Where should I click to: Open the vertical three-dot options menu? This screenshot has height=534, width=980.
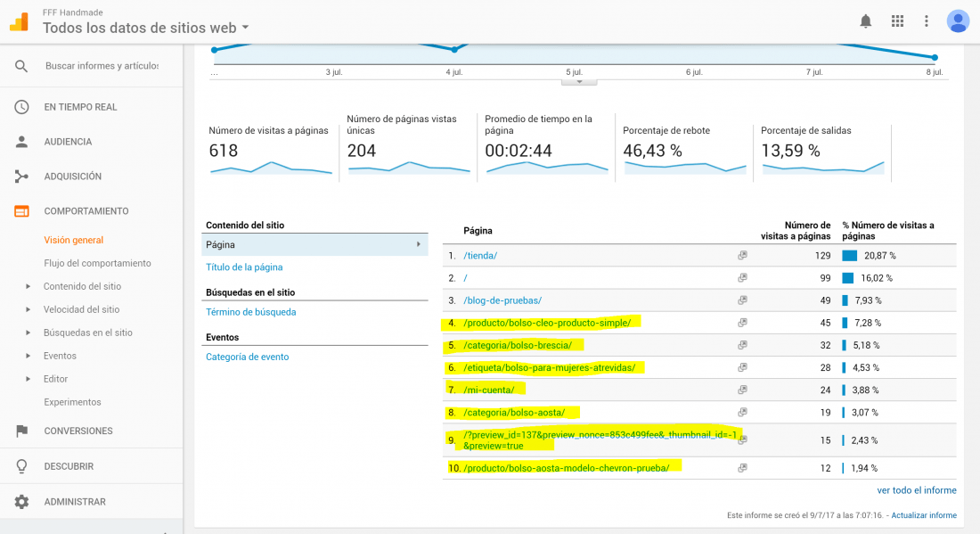click(x=927, y=21)
